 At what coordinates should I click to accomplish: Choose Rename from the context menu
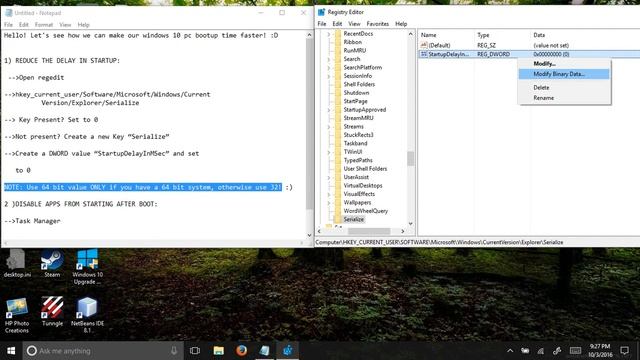click(565, 98)
